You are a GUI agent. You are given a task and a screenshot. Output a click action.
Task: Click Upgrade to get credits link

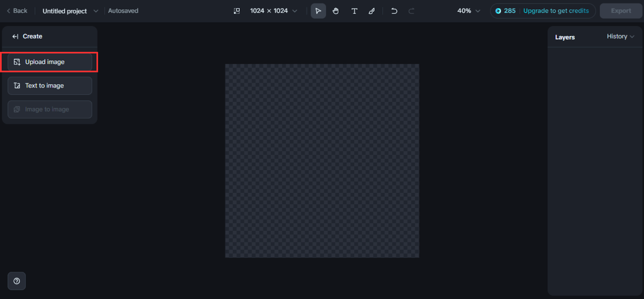pos(556,11)
